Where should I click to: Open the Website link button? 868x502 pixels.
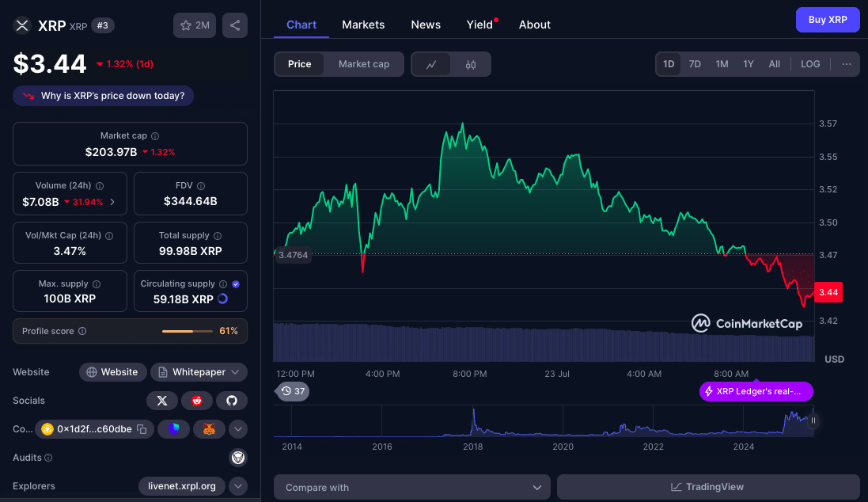pos(113,372)
